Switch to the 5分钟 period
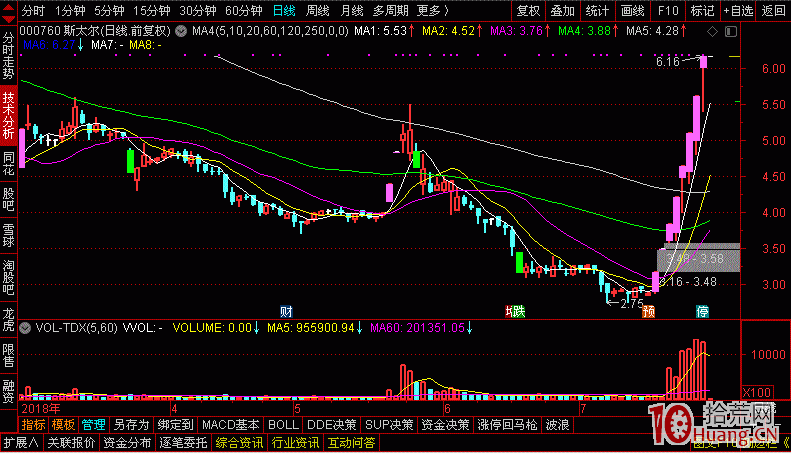The image size is (791, 454). [x=109, y=11]
